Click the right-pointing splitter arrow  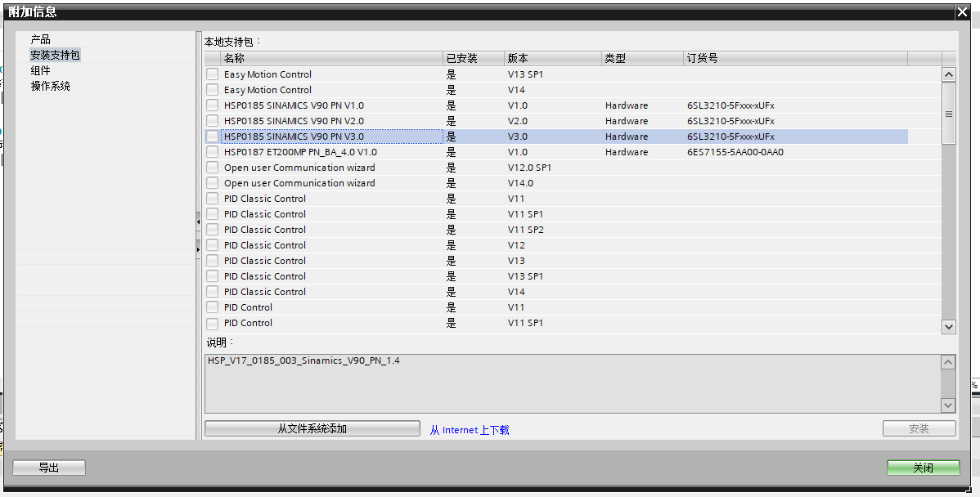(x=199, y=249)
